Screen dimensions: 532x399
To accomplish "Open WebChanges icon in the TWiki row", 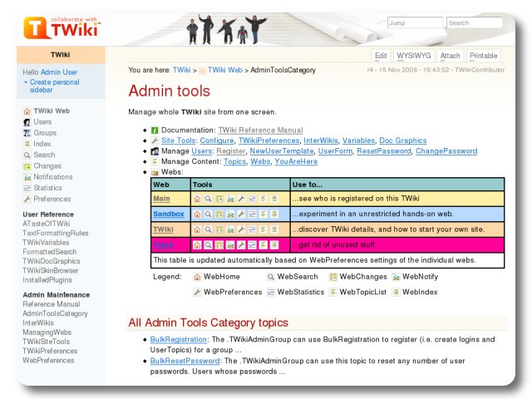I will point(219,229).
